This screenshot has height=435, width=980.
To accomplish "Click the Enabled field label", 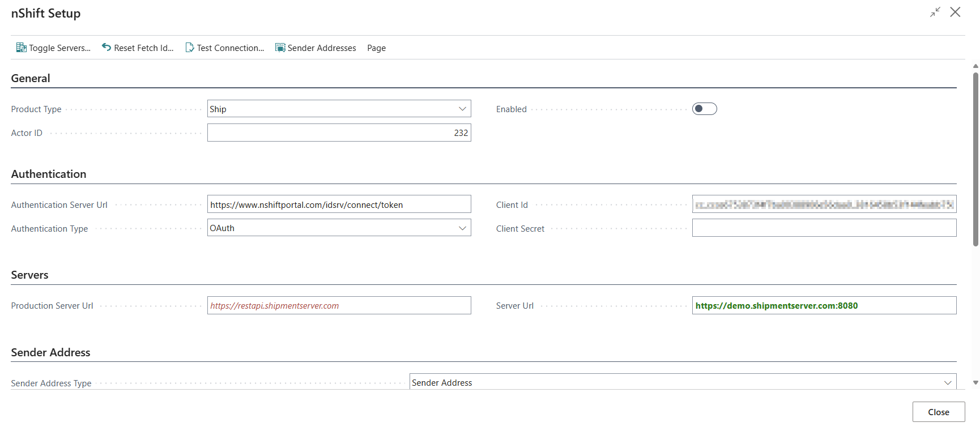I will click(512, 109).
